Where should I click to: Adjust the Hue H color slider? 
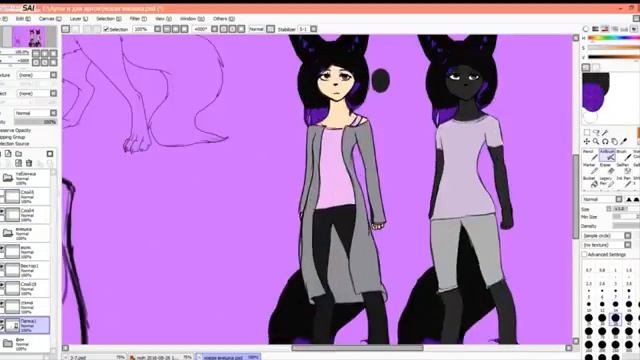click(x=613, y=38)
